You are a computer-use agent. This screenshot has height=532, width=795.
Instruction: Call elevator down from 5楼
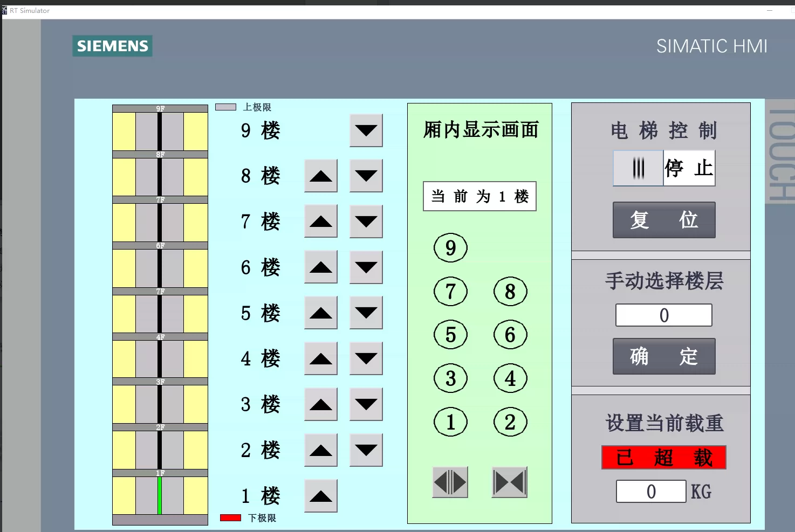coord(366,313)
